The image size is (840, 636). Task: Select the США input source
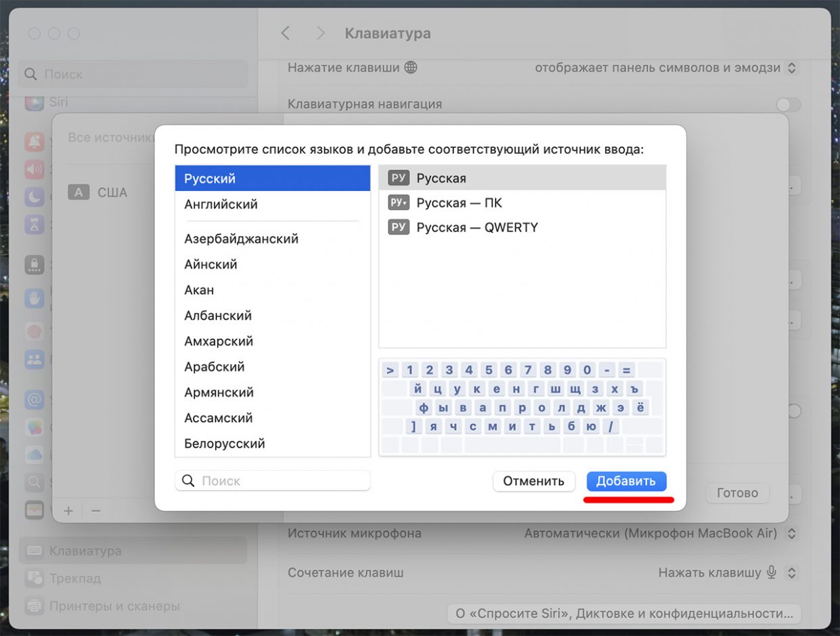click(112, 192)
